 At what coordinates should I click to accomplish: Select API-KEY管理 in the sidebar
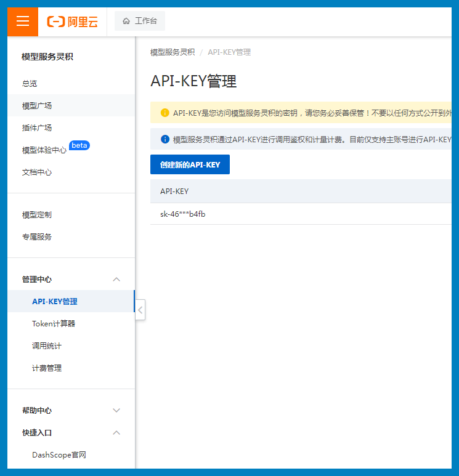coord(55,302)
